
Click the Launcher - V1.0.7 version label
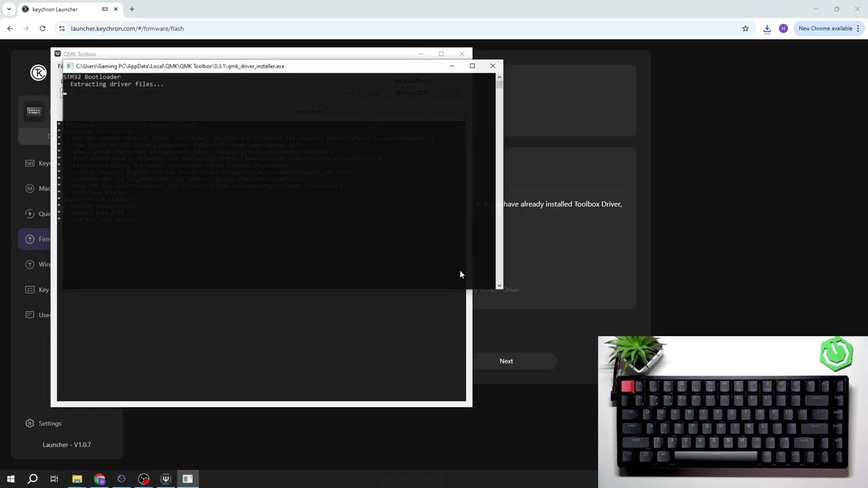(x=66, y=445)
